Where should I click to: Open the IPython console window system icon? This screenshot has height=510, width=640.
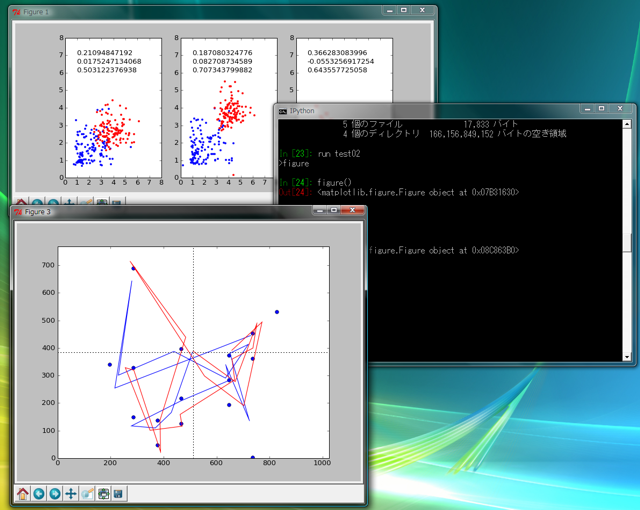tap(282, 111)
